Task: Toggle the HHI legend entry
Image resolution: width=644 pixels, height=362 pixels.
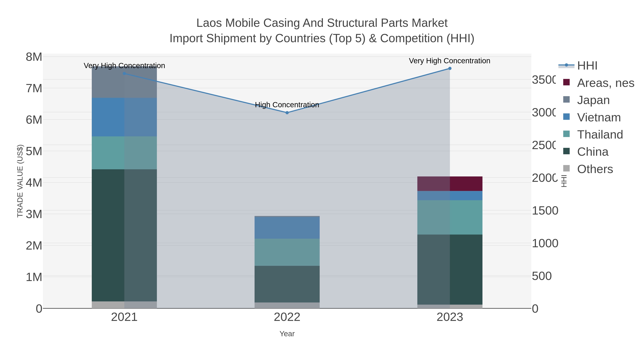Action: pyautogui.click(x=578, y=65)
